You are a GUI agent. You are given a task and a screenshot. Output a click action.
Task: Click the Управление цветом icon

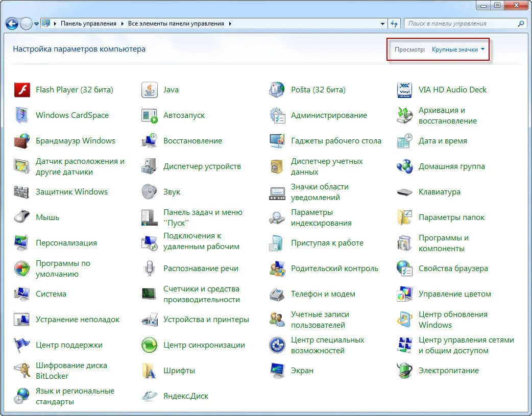(x=404, y=294)
